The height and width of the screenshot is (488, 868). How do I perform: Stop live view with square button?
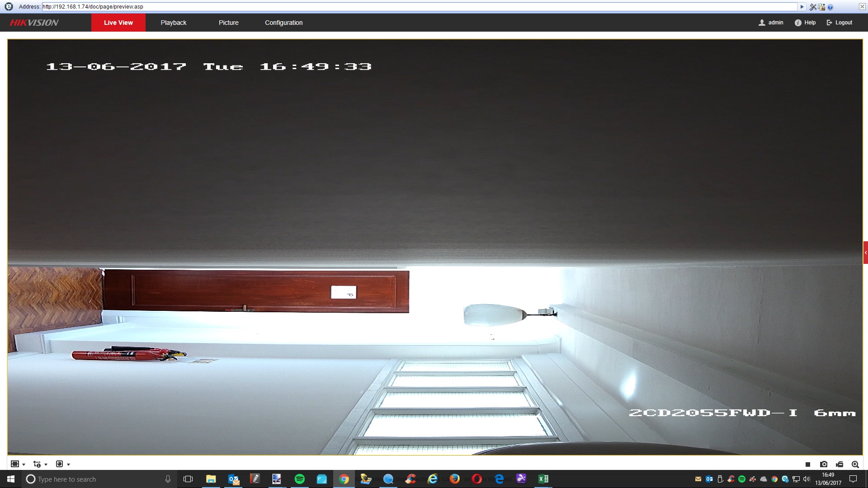coord(808,464)
